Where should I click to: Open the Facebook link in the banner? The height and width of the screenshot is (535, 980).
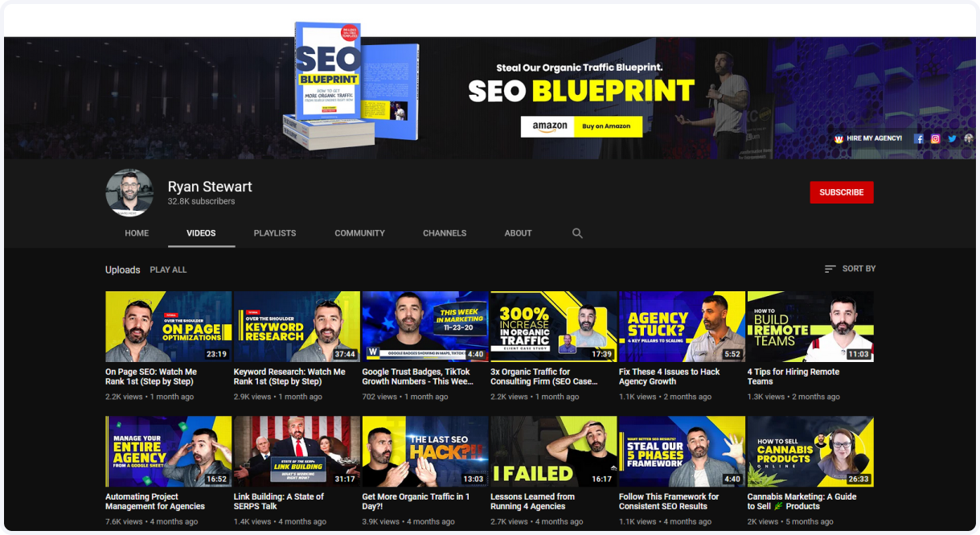(x=919, y=138)
